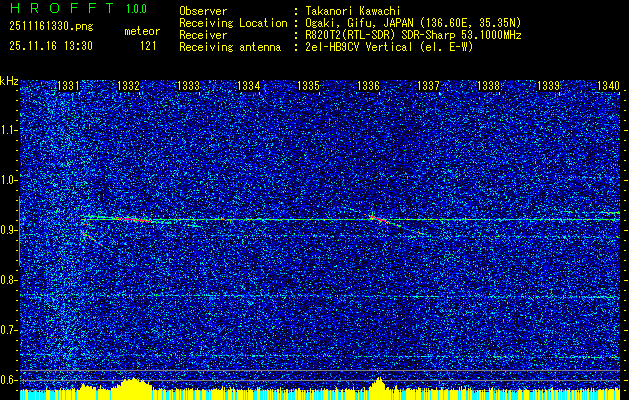This screenshot has height=400, width=629.
Task: Click the 0.7 kHz axis label
Action: (x=8, y=330)
